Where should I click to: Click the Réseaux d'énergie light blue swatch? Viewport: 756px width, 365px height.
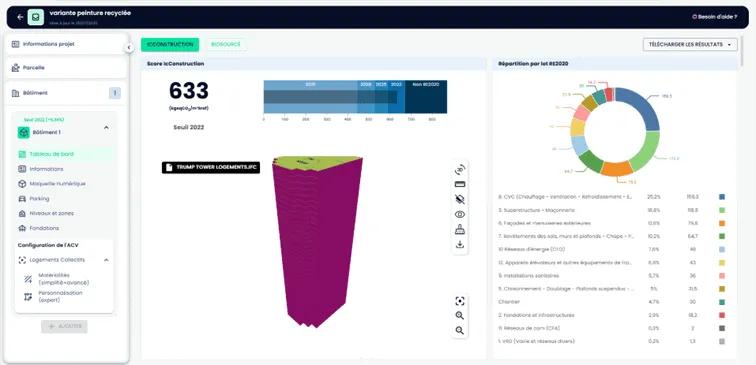[722, 249]
